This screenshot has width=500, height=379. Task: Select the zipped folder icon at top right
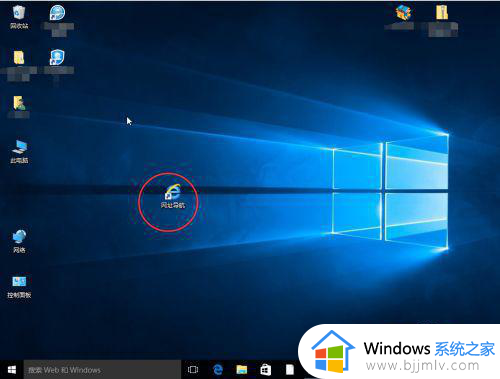tap(442, 19)
